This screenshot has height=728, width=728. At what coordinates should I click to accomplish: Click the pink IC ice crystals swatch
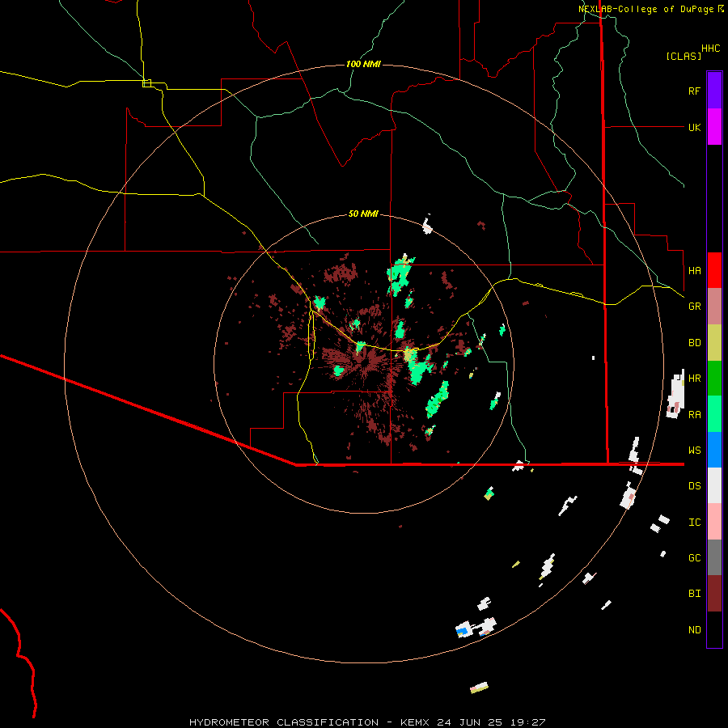pos(714,522)
